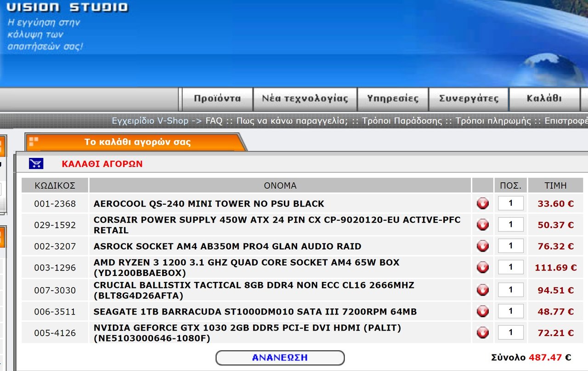This screenshot has width=588, height=371.
Task: Open the Τρόποι Παράδοσης link
Action: coord(402,121)
